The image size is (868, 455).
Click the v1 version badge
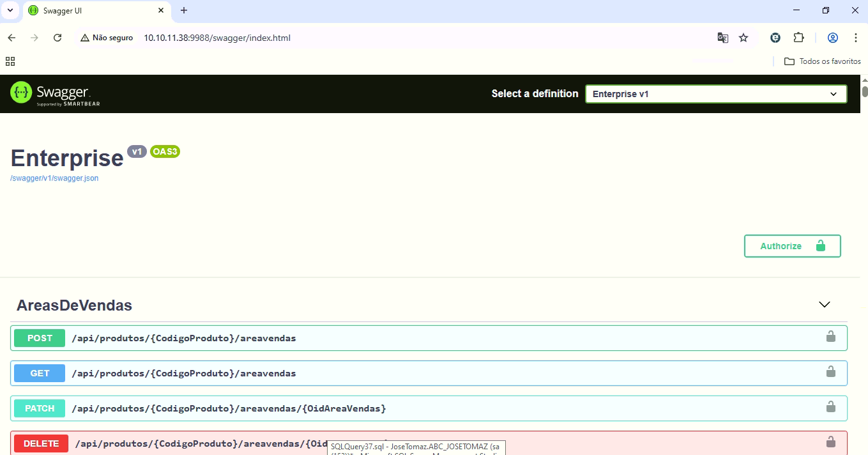[x=137, y=151]
